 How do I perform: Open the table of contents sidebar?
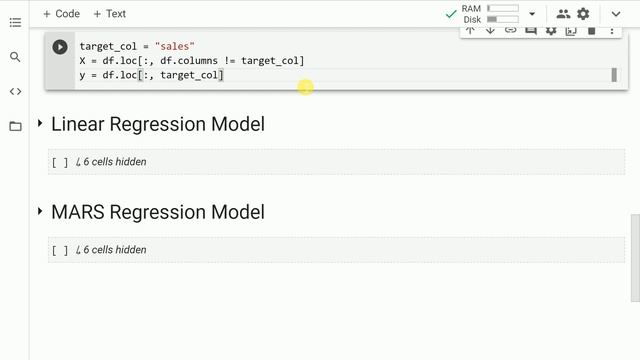(15, 22)
